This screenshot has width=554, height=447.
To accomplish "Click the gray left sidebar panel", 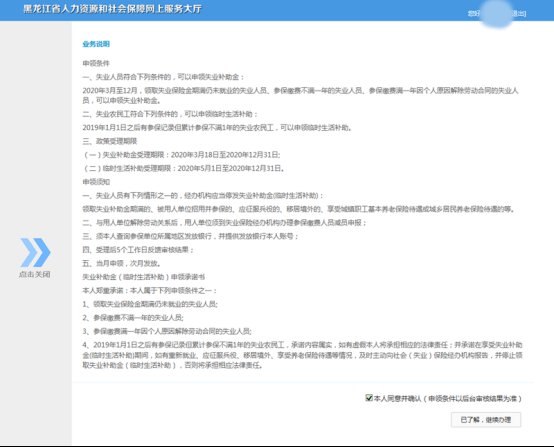I will 36,233.
